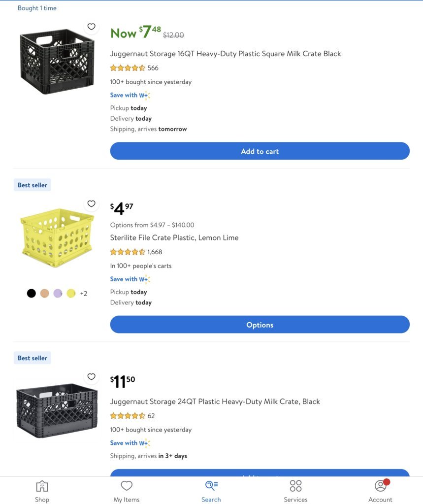Image resolution: width=423 pixels, height=504 pixels.
Task: Open the Services tab
Action: point(295,491)
